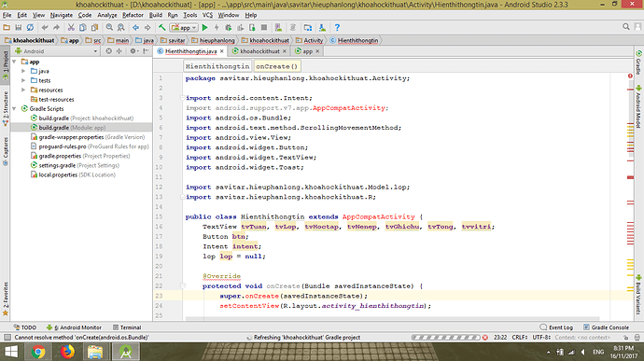Open Project panel settings gear icon
Screen dimensions: 644x361
coord(133,51)
